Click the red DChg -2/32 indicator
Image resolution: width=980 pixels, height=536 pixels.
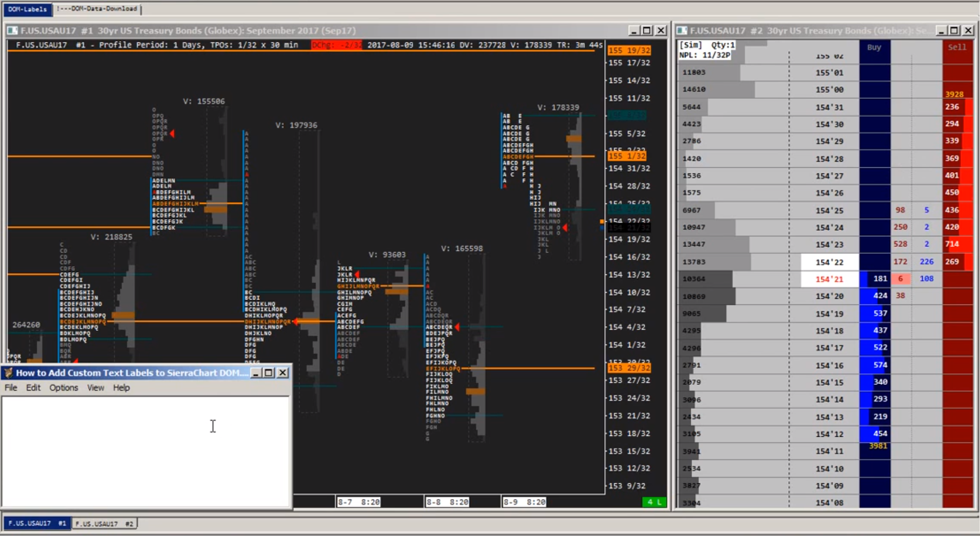tap(336, 45)
